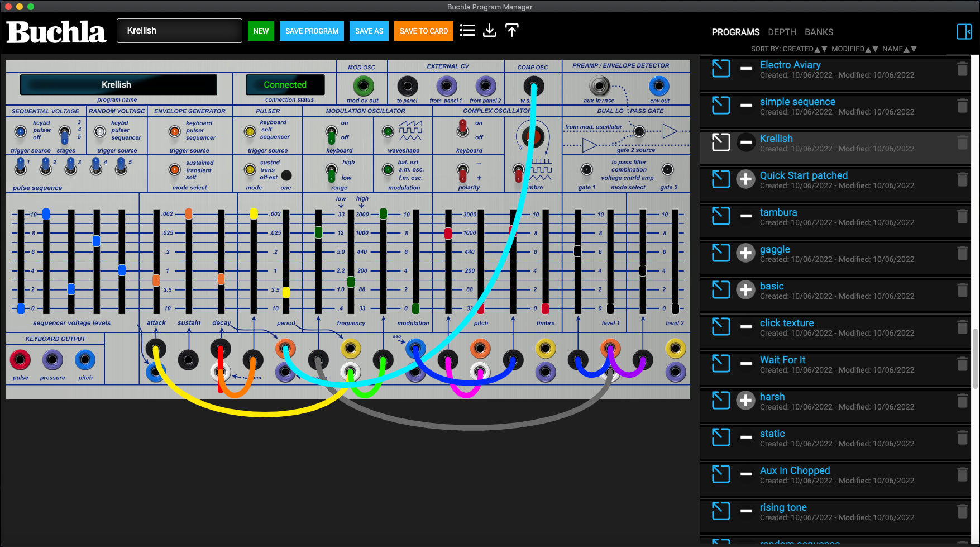This screenshot has width=980, height=547.
Task: Click the upload arrow icon in toolbar
Action: tap(511, 30)
